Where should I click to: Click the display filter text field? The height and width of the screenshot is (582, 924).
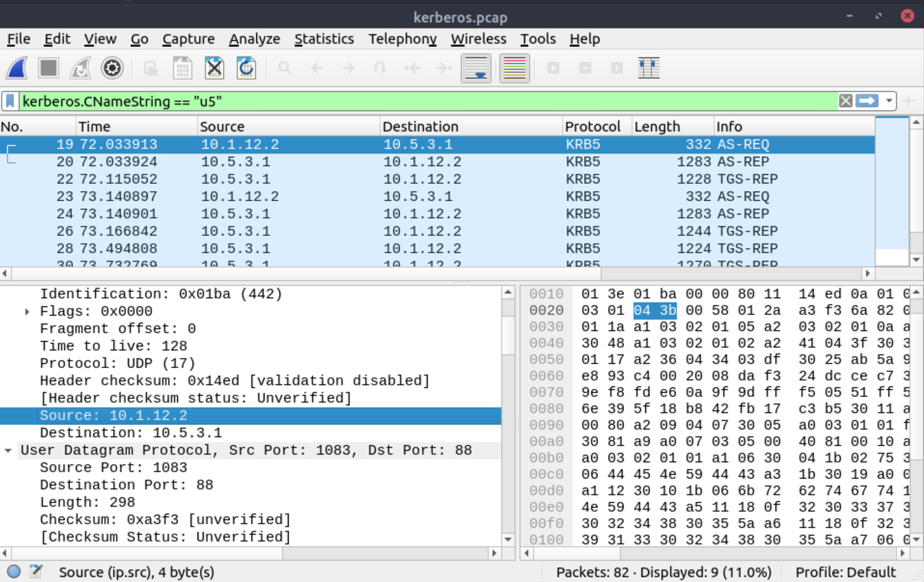pyautogui.click(x=428, y=101)
